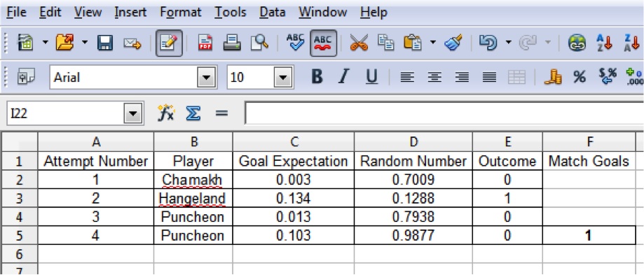
Task: Toggle Edit File mode button
Action: 169,43
